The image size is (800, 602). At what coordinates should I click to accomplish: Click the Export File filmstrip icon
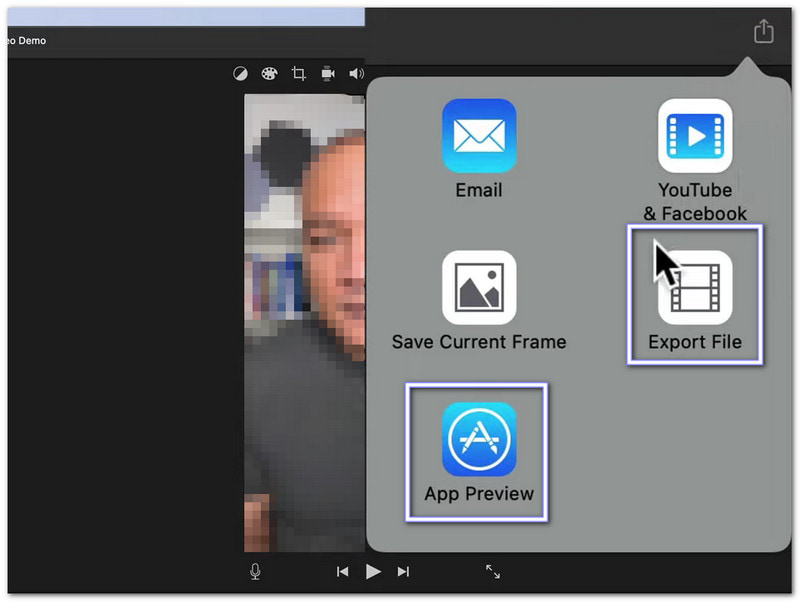click(694, 288)
